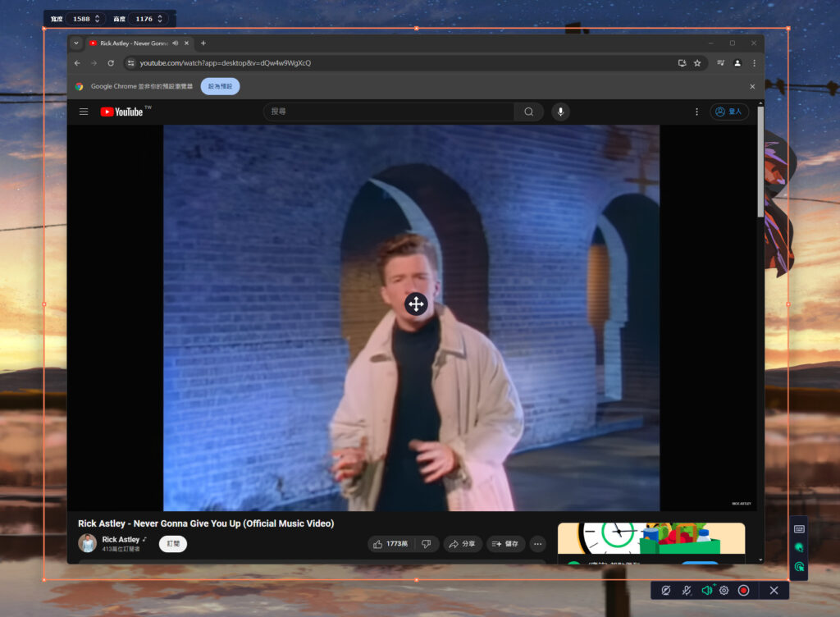Open a new Chrome tab
Viewport: 840px width, 617px height.
click(x=203, y=43)
